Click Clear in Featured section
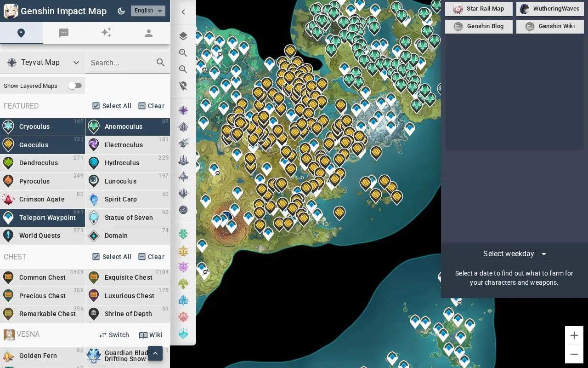Screen dimensions: 588x368 [151, 106]
